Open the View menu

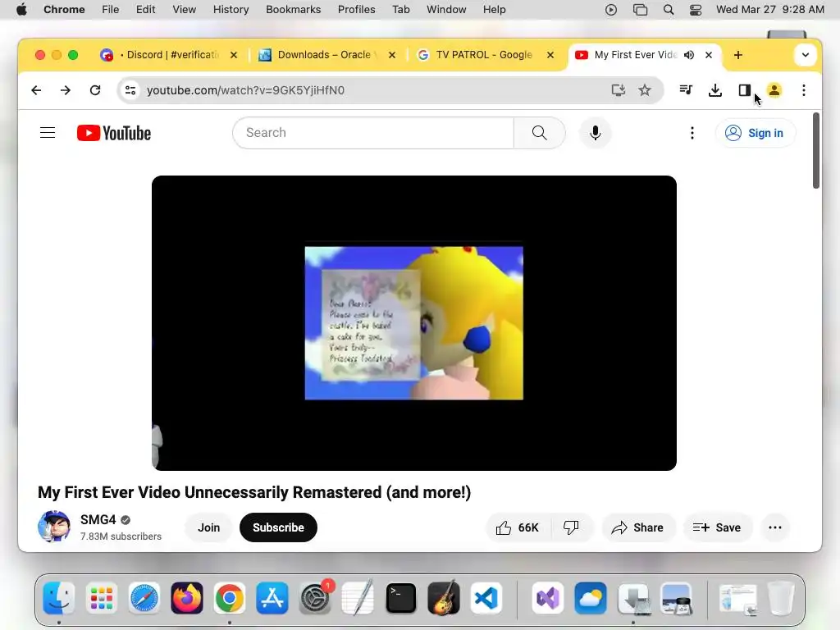tap(184, 10)
